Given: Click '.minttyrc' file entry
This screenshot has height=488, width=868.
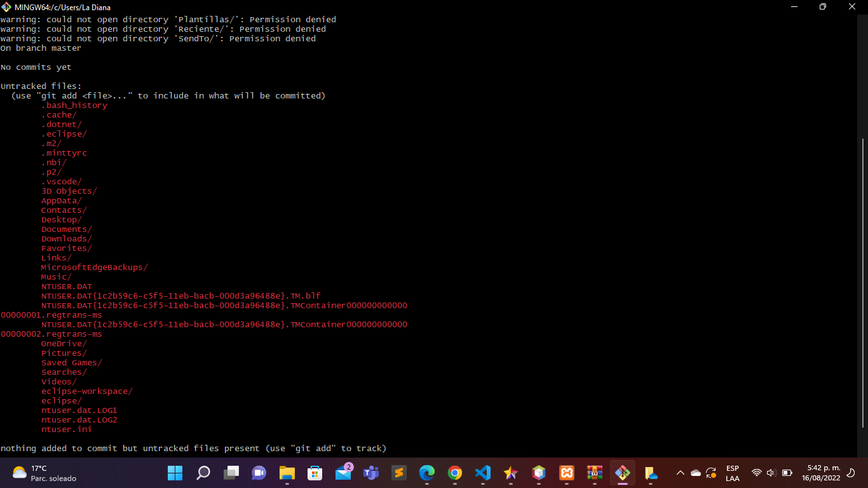Looking at the screenshot, I should [x=64, y=153].
